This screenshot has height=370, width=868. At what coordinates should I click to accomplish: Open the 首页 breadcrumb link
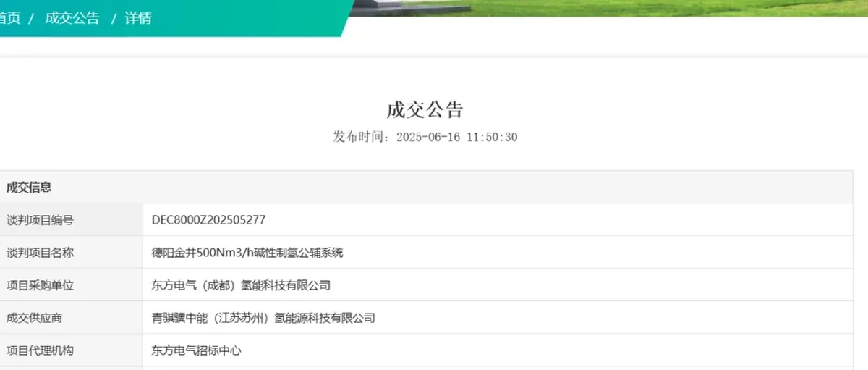coord(9,18)
